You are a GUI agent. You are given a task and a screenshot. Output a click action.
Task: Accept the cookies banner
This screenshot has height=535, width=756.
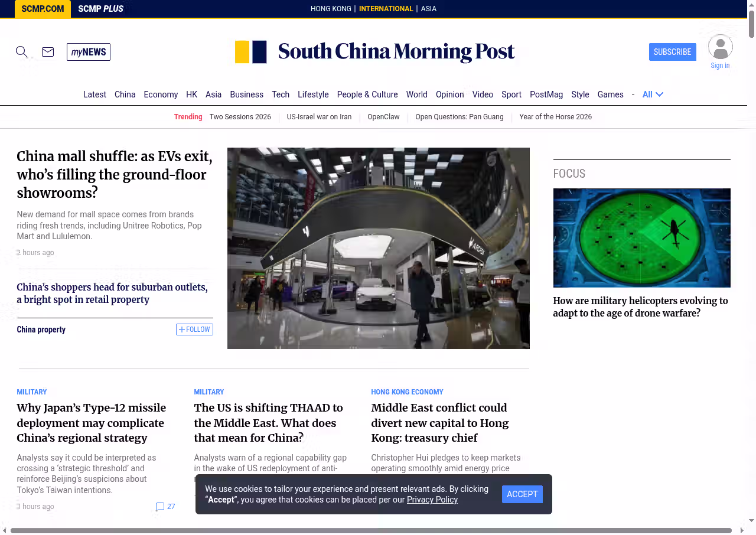click(x=522, y=494)
